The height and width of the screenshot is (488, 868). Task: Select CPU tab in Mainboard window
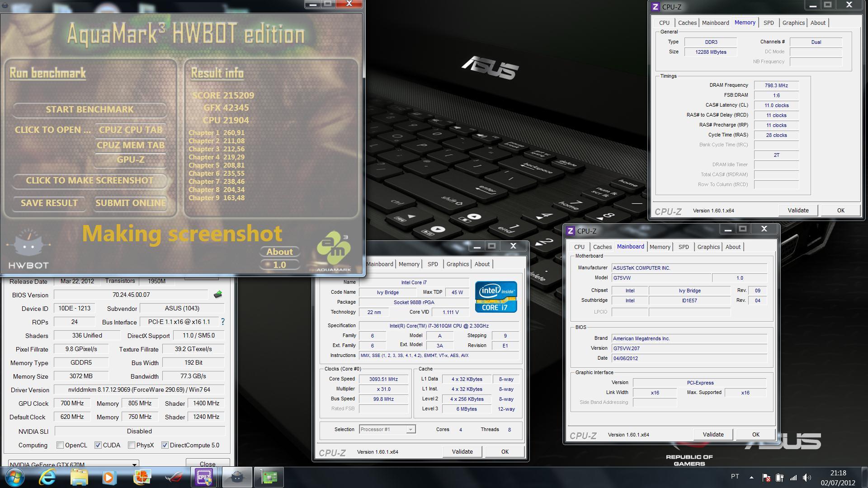click(579, 247)
